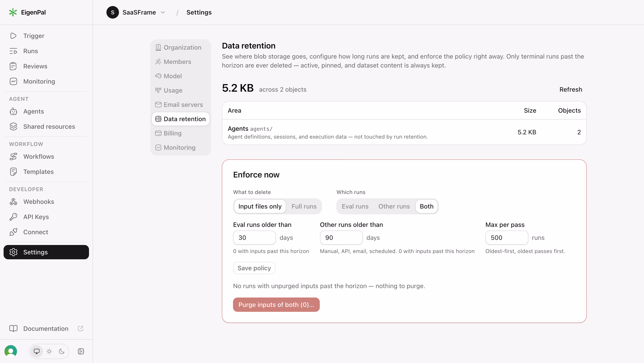The image size is (644, 363).
Task: Choose Eval runs under Which runs
Action: tap(355, 206)
